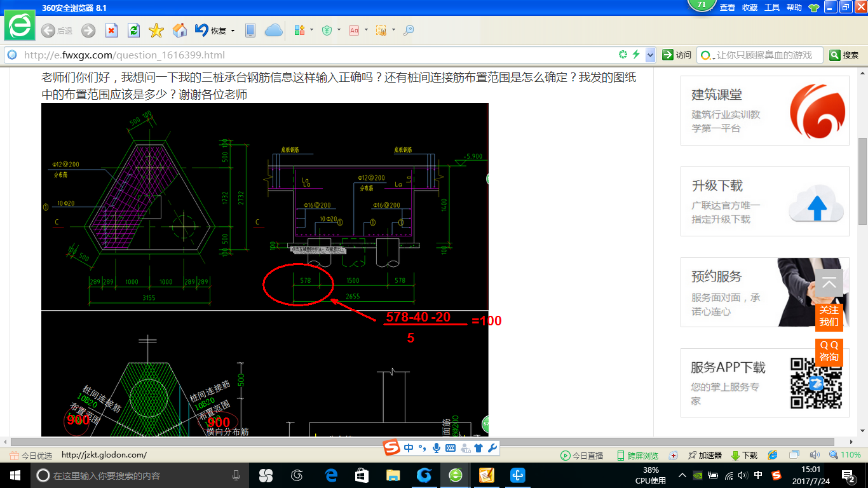Open the 服务APP下载 sidebar card
This screenshot has width=868, height=488.
(765, 383)
